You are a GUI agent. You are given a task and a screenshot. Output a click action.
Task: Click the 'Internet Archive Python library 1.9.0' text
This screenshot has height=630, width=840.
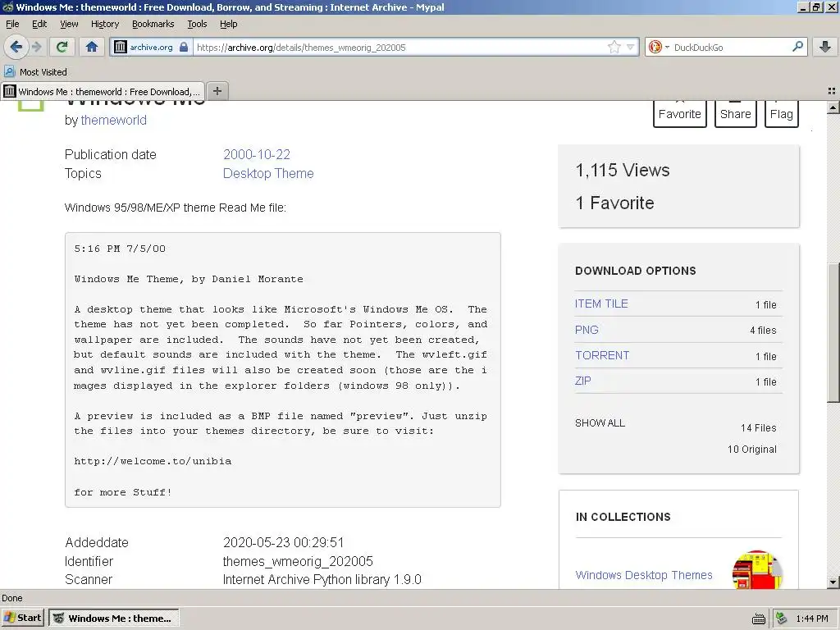[322, 579]
